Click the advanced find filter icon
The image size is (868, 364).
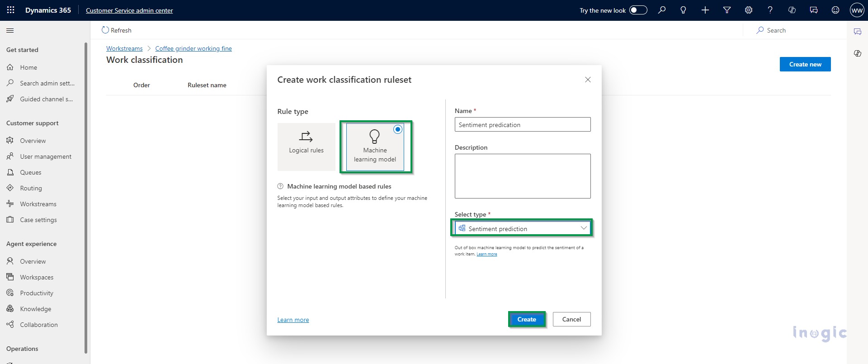click(x=727, y=10)
